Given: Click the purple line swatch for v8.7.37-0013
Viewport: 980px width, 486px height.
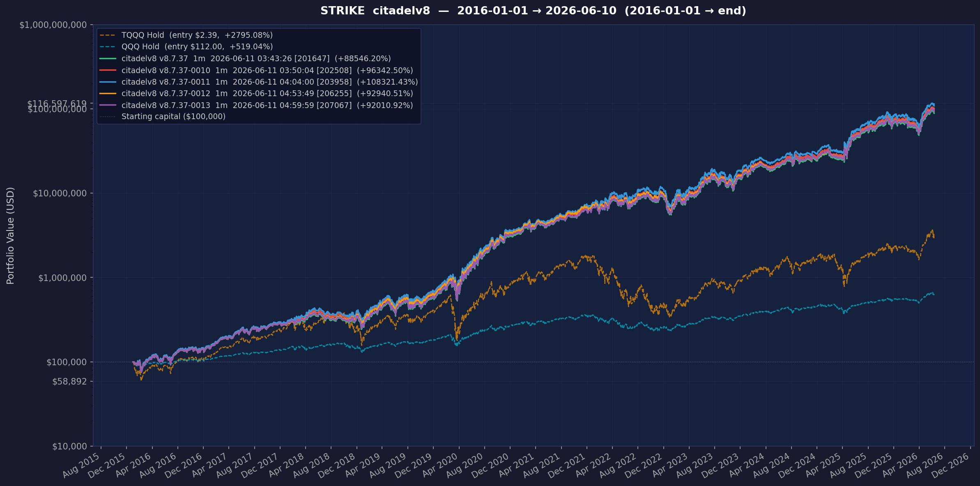Looking at the screenshot, I should point(108,106).
